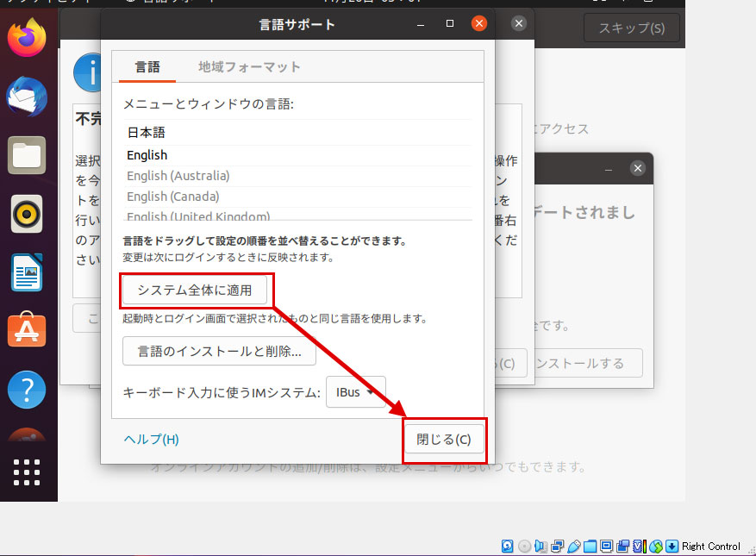Click the VirtualBox shared folders icon
Viewport: 756px width, 556px height.
(x=590, y=546)
